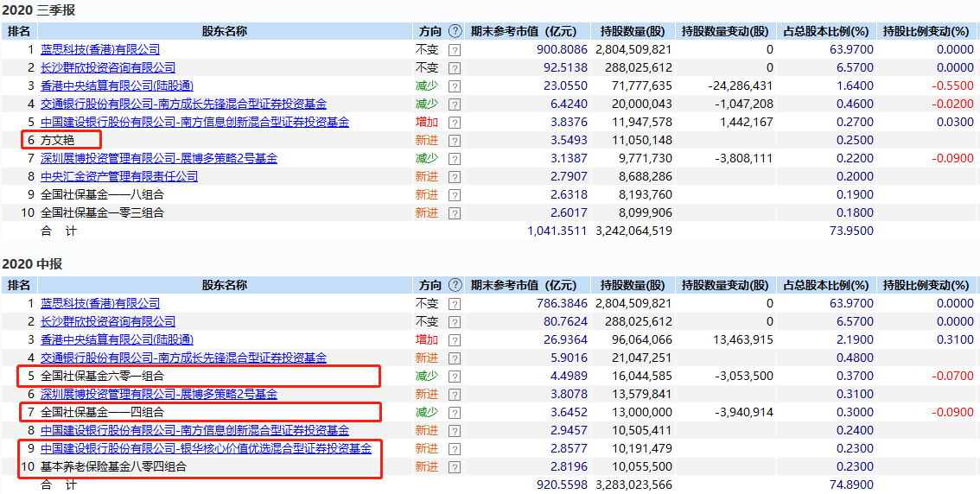Click total ratio 73.9500
The image size is (980, 494).
(x=853, y=231)
